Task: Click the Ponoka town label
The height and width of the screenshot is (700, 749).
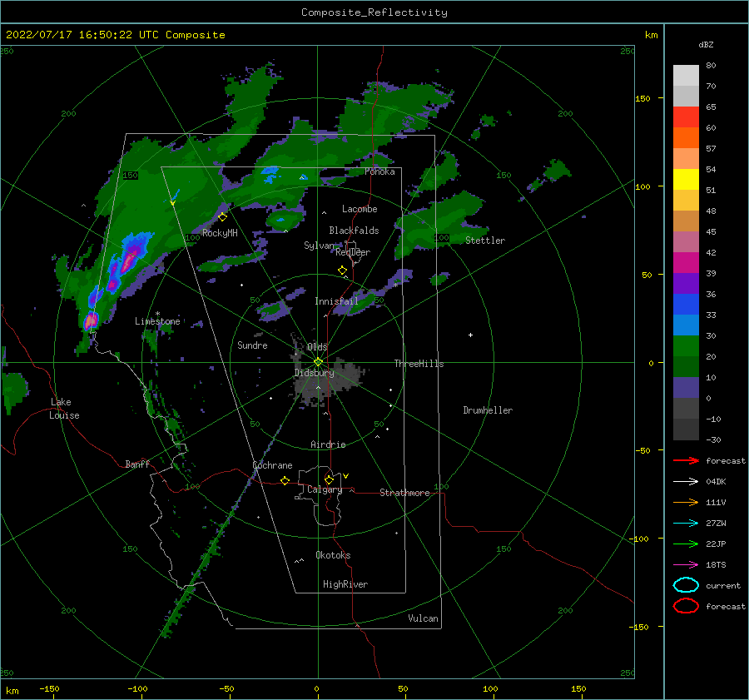Action: pyautogui.click(x=379, y=171)
